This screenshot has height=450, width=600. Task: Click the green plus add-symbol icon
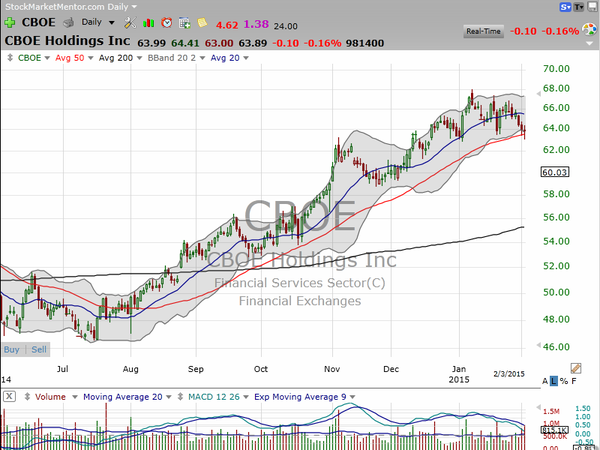pyautogui.click(x=10, y=23)
